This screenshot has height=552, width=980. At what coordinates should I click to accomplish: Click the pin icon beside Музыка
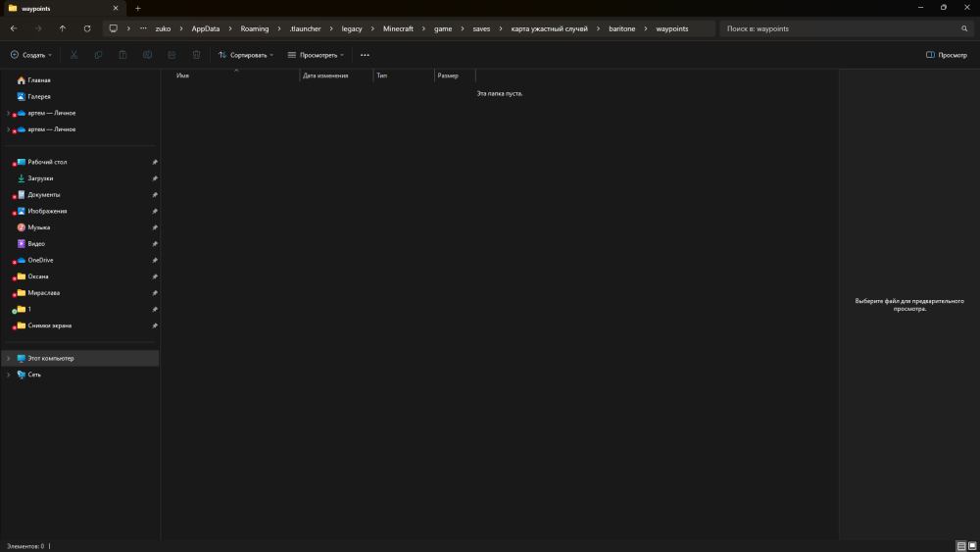click(x=155, y=227)
